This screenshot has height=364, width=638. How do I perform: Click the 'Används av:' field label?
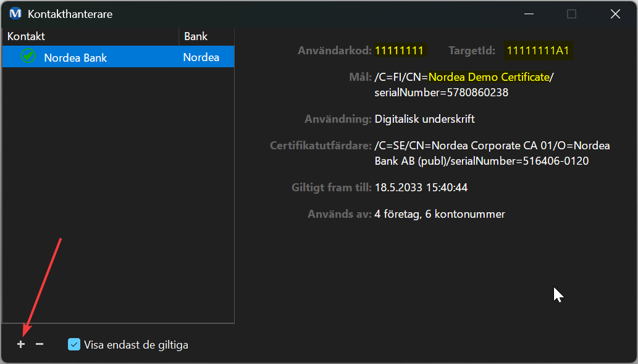[339, 214]
